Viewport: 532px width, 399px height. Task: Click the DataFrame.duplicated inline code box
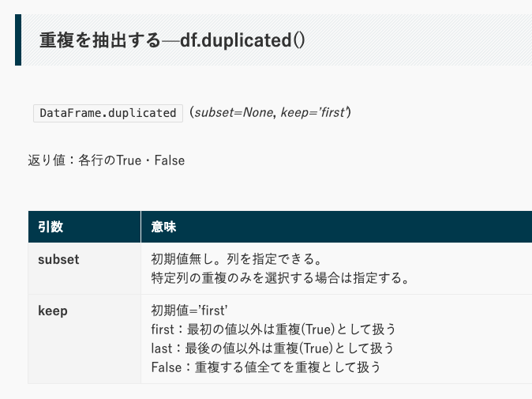(108, 113)
